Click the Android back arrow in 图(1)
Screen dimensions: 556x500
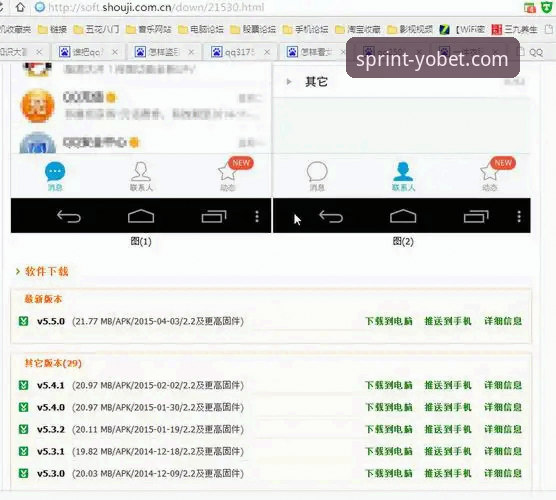point(69,216)
